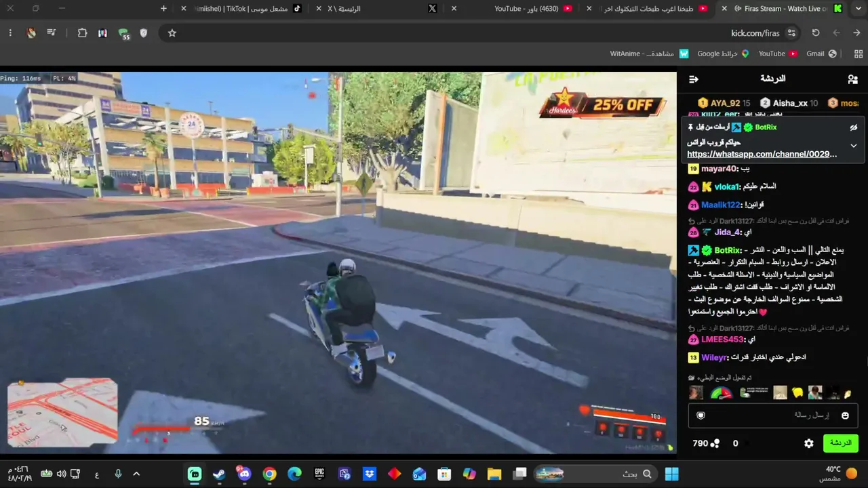868x488 pixels.
Task: Open Microsoft Edge from taskbar
Action: 294,474
